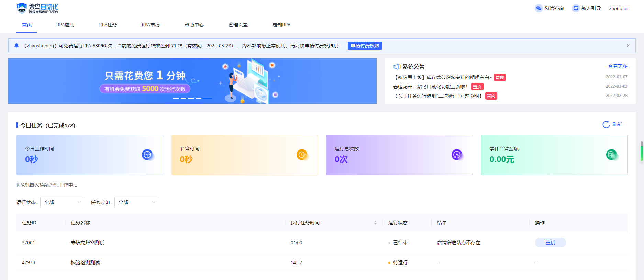This screenshot has height=280, width=644.
Task: Open the RPA任务 tab
Action: point(108,25)
